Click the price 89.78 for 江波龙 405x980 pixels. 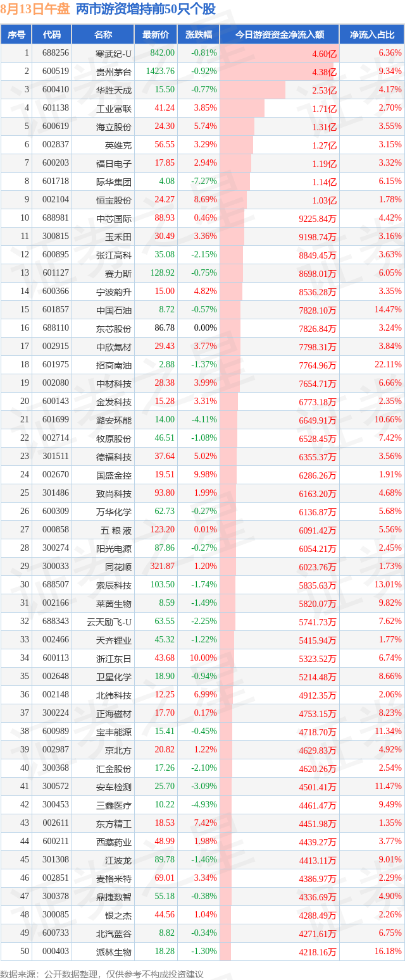click(165, 860)
